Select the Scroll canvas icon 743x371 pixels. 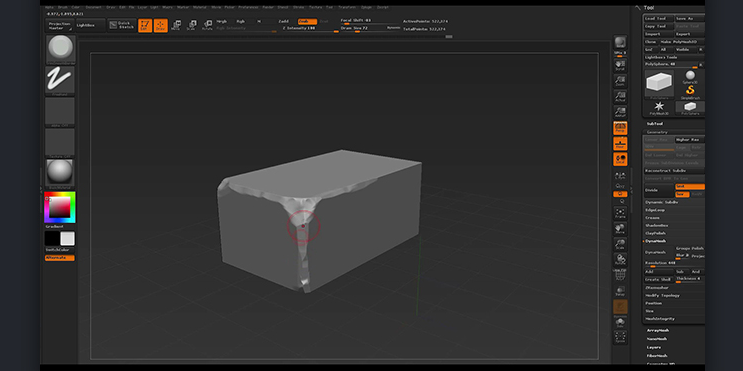pos(620,65)
